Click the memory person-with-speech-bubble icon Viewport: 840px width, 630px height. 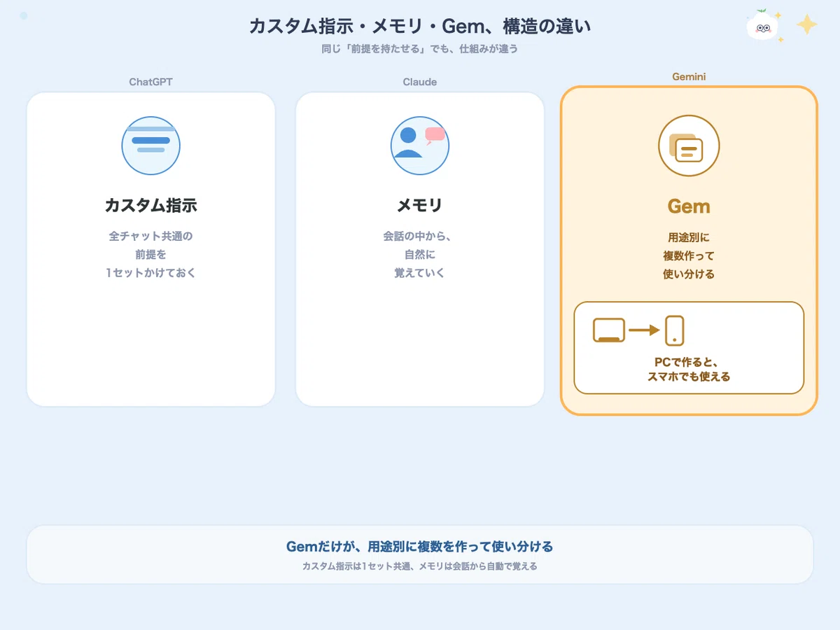tap(420, 146)
